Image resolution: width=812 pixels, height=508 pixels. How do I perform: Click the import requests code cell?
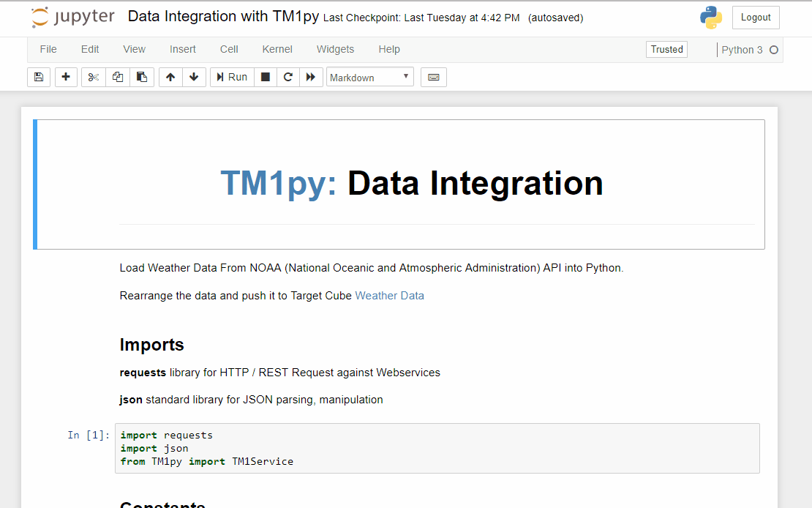[437, 448]
